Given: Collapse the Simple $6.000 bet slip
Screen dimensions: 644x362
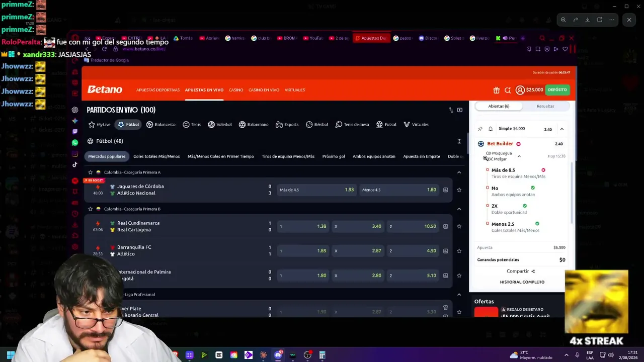Looking at the screenshot, I should coord(562,129).
